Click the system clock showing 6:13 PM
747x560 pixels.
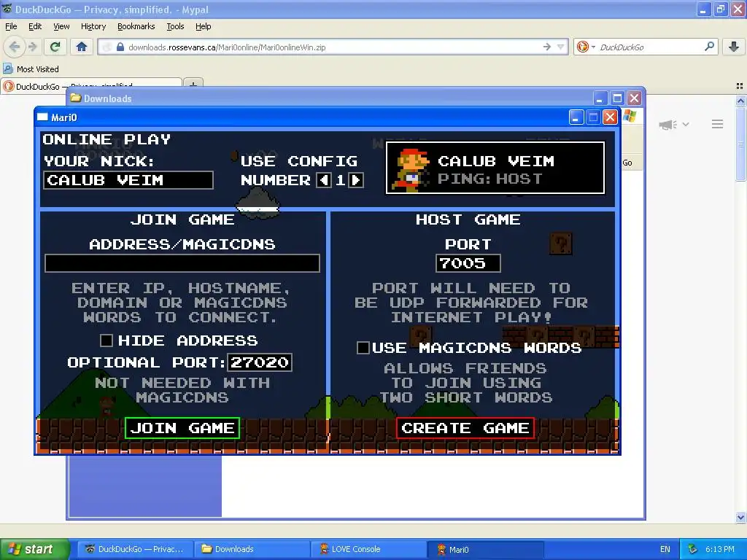point(720,549)
